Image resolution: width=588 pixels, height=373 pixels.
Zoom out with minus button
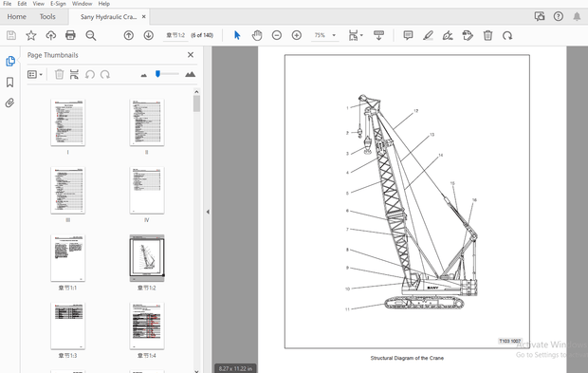277,35
